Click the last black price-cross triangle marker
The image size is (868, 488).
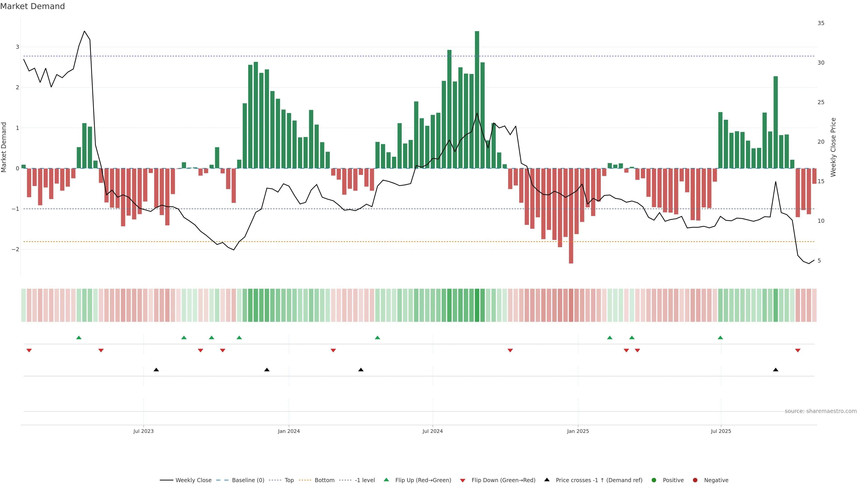pos(776,370)
